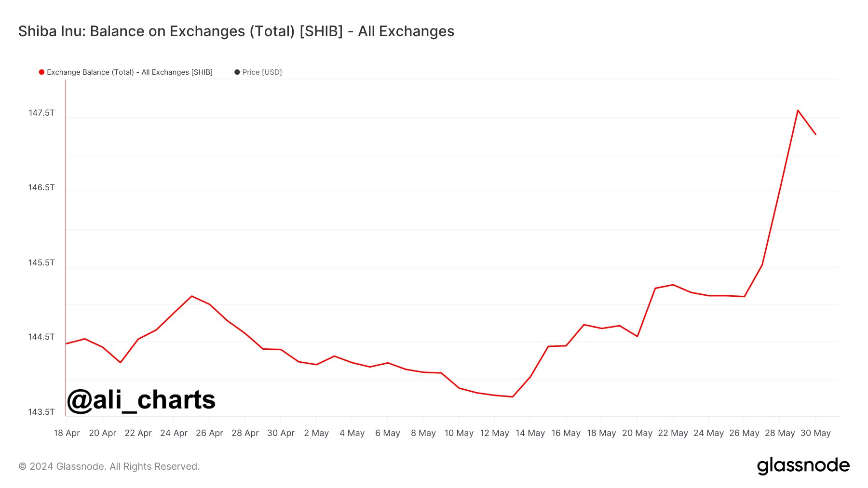The image size is (868, 488).
Task: Toggle the struck-through Price [USD] series label
Action: click(x=262, y=72)
